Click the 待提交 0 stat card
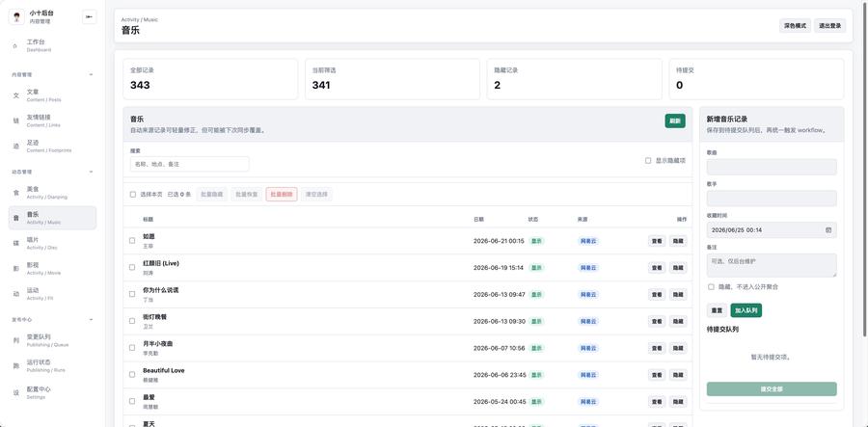868x427 pixels. click(x=757, y=79)
